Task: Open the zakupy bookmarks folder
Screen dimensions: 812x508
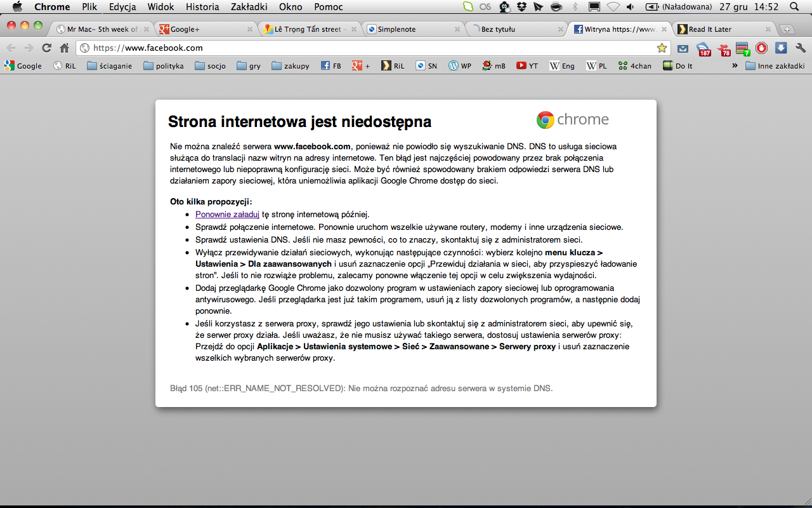Action: pyautogui.click(x=291, y=65)
